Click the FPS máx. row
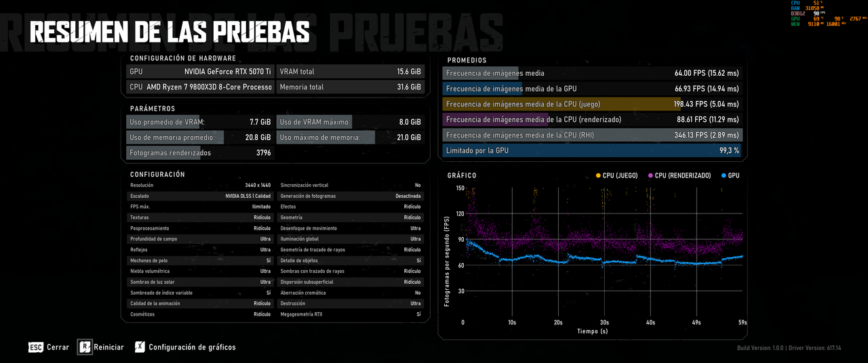The width and height of the screenshot is (868, 363). (x=199, y=207)
